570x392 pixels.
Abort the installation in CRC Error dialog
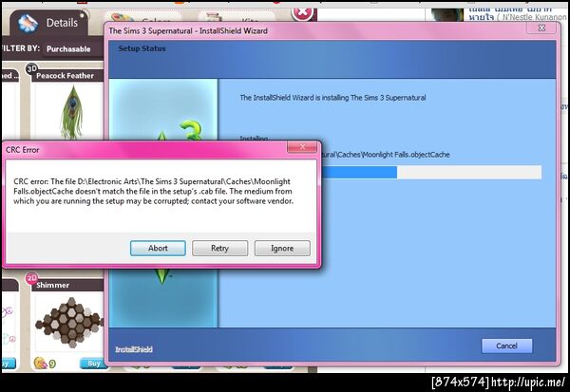click(x=158, y=248)
